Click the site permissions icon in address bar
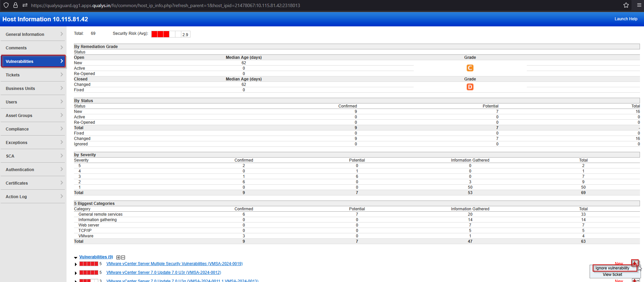Viewport: 644px width, 282px height. point(25,5)
